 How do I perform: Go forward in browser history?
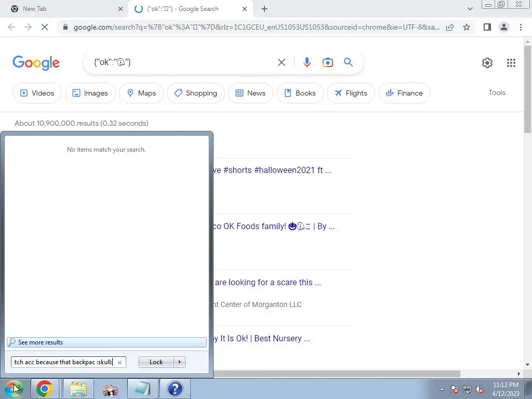tap(28, 27)
